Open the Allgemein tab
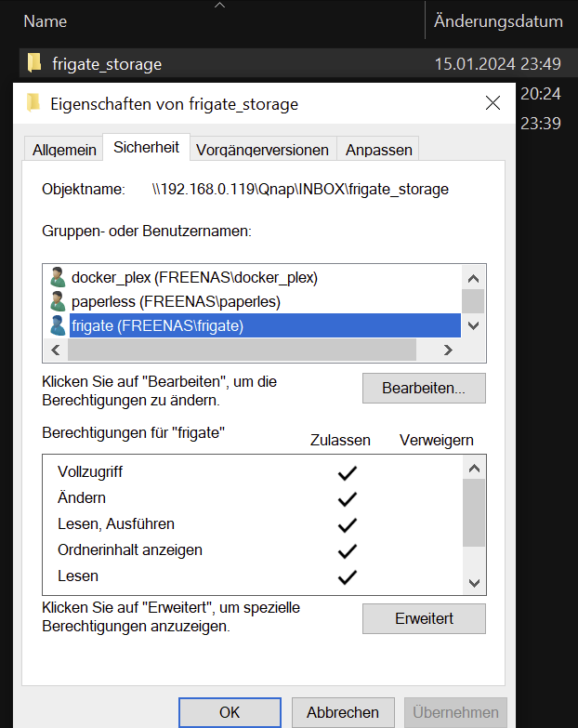The height and width of the screenshot is (728, 578). (x=64, y=150)
